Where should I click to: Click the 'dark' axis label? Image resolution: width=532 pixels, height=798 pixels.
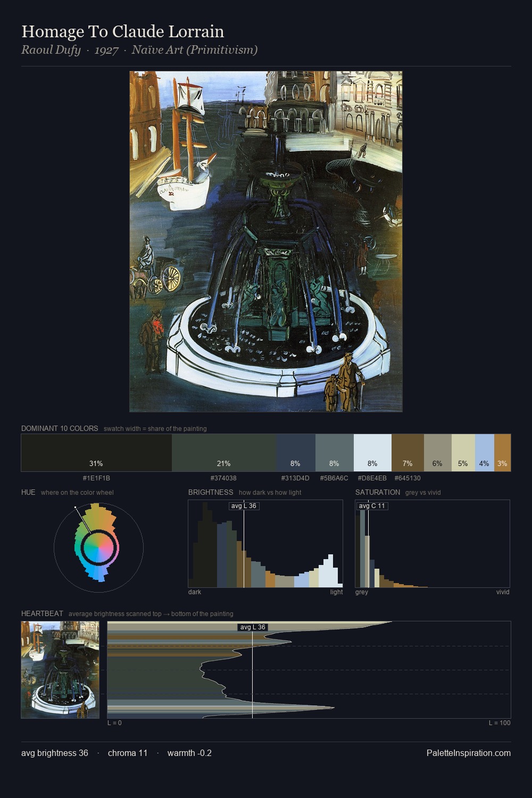pyautogui.click(x=195, y=592)
